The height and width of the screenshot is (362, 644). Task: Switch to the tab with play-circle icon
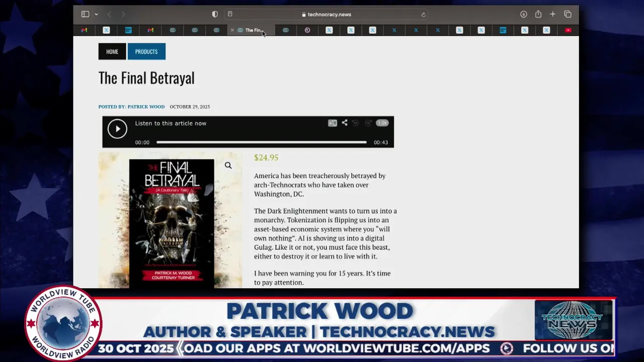pyautogui.click(x=307, y=30)
